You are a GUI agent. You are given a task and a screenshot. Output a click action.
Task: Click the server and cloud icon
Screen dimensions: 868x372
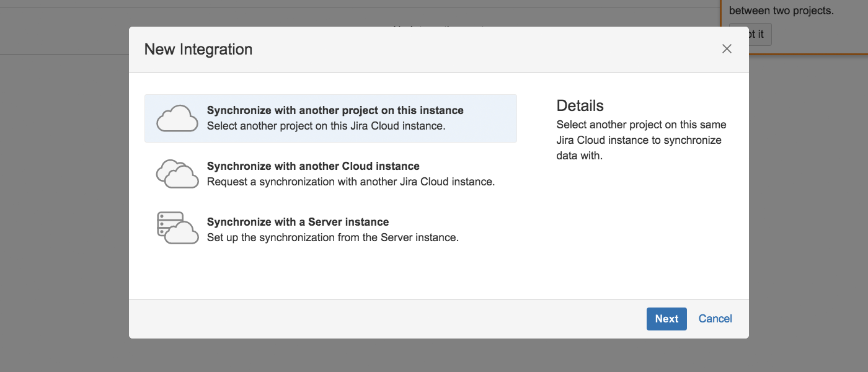pos(177,228)
